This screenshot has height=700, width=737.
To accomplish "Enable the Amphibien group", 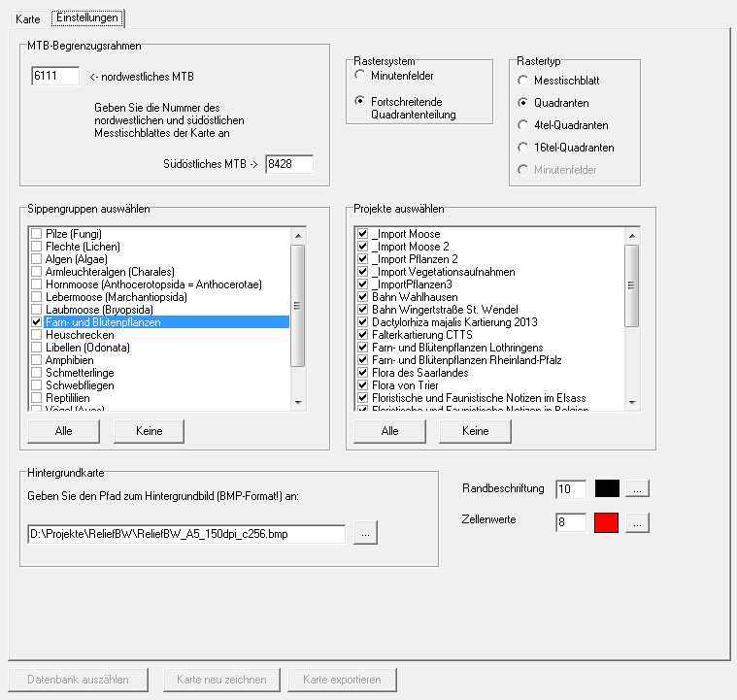I will 36,360.
